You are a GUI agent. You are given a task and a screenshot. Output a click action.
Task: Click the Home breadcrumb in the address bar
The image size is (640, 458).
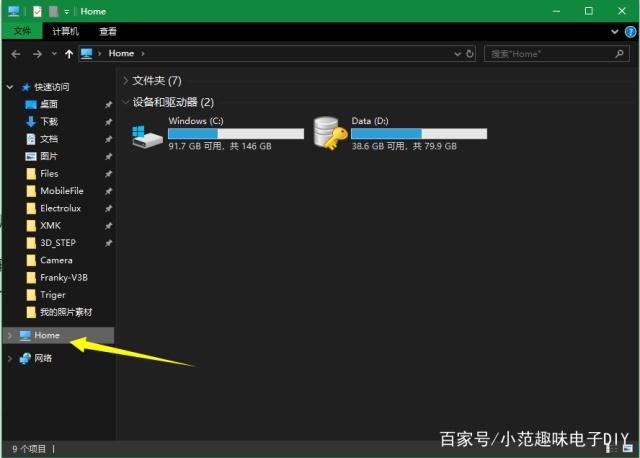click(x=121, y=53)
